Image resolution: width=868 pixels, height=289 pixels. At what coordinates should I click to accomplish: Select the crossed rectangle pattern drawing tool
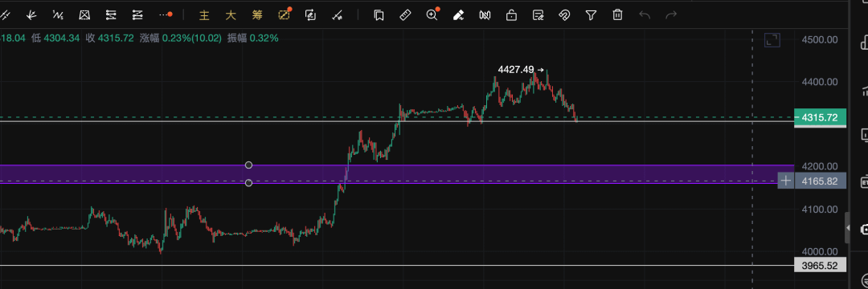tap(84, 15)
